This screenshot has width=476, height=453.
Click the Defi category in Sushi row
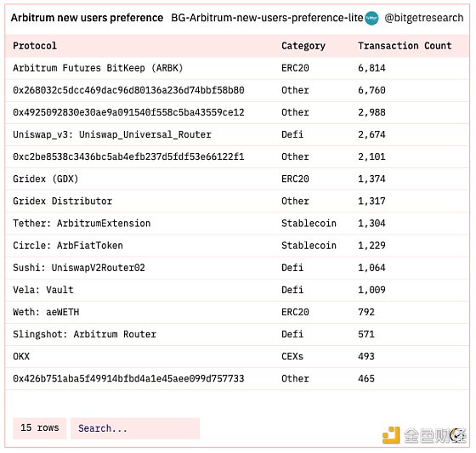pyautogui.click(x=292, y=268)
